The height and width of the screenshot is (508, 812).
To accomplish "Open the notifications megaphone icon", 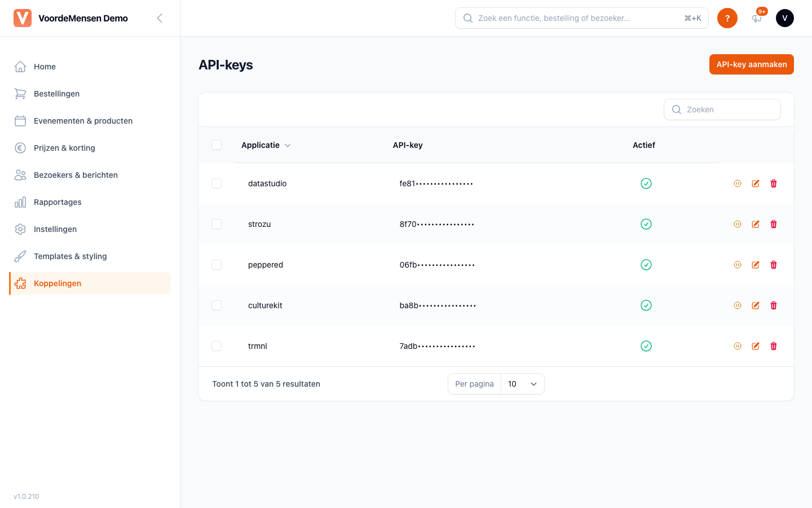I will [x=757, y=18].
